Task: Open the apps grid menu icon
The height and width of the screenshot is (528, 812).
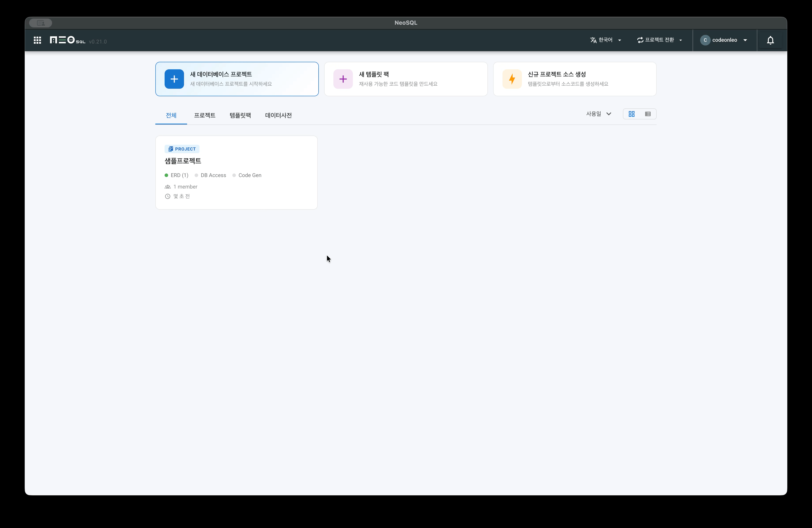Action: (38, 40)
